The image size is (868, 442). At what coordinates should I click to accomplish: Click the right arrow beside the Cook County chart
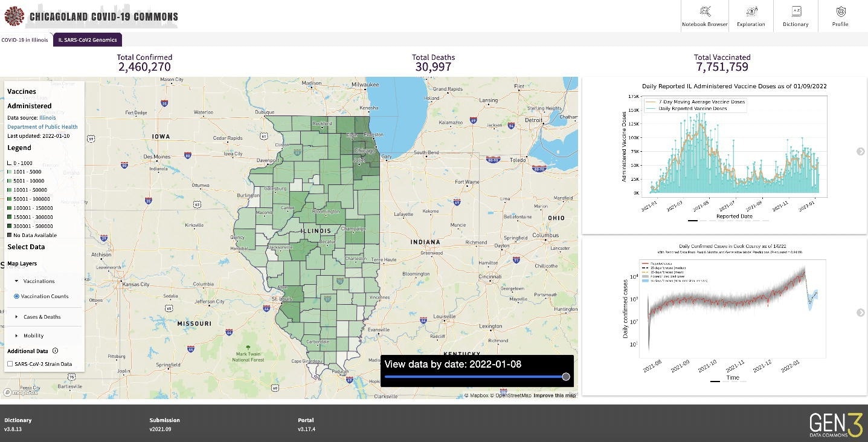pos(860,313)
